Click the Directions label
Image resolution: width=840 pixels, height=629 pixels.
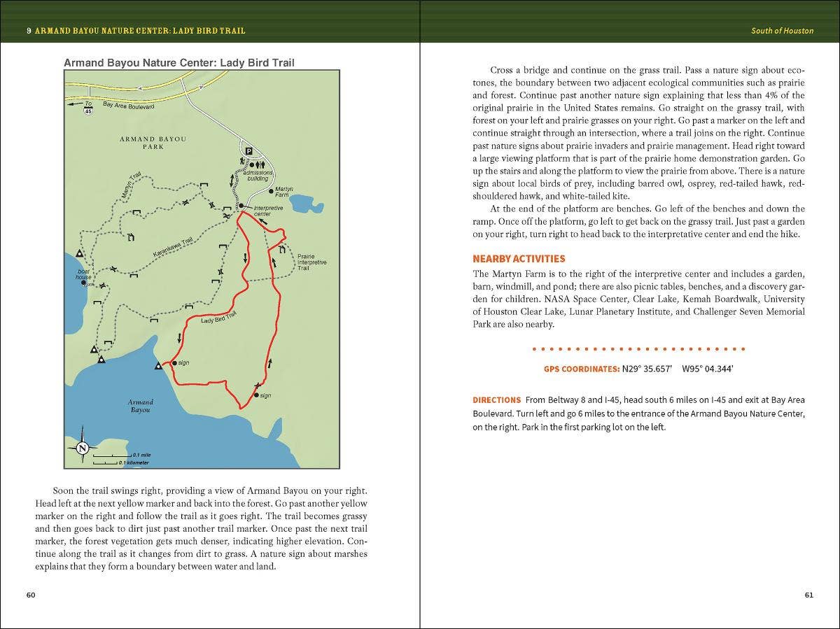pos(496,400)
